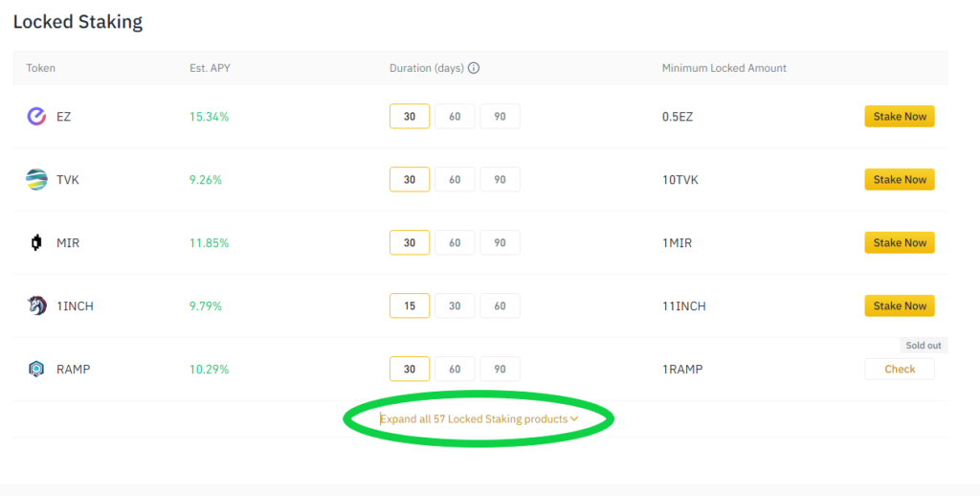Select 60 days duration for RAMP
Image resolution: width=980 pixels, height=496 pixels.
[x=455, y=369]
